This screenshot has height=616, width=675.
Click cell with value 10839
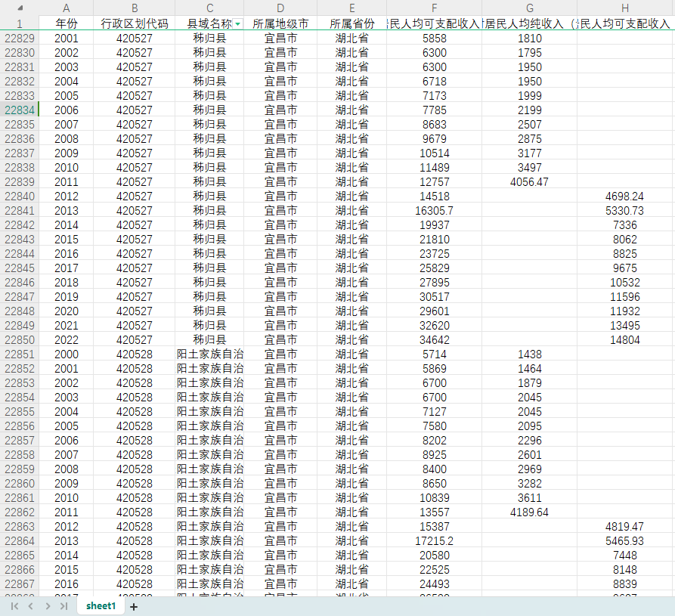(x=434, y=498)
